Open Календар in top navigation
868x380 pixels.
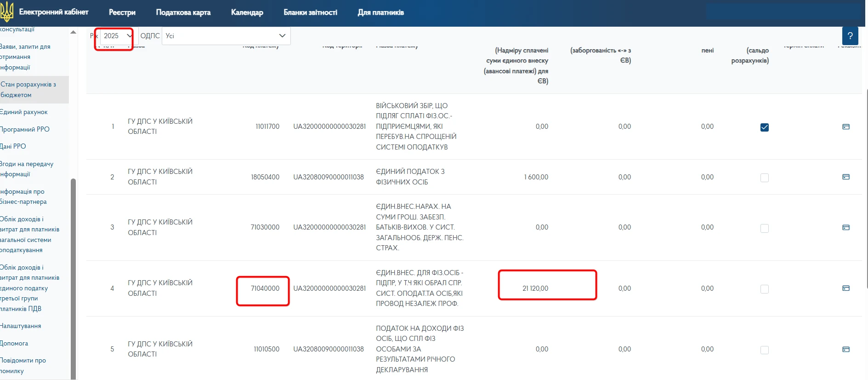point(247,12)
